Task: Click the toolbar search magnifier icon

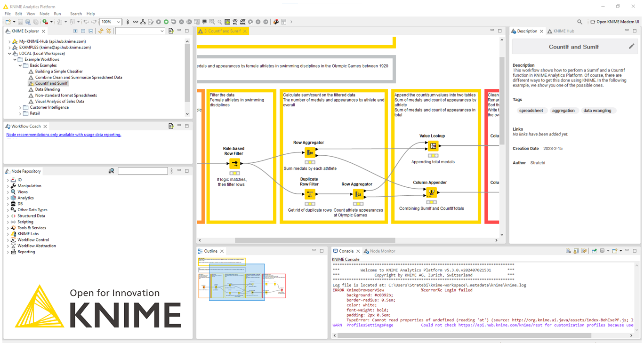Action: [580, 22]
